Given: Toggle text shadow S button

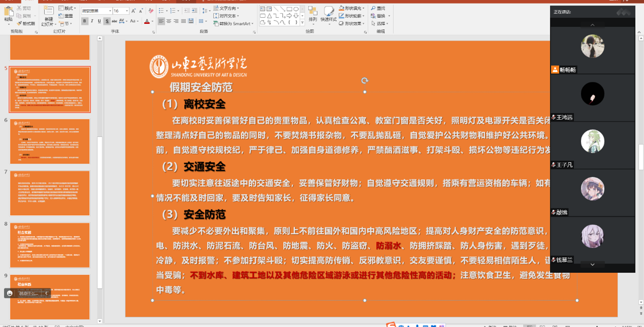Looking at the screenshot, I should 106,21.
